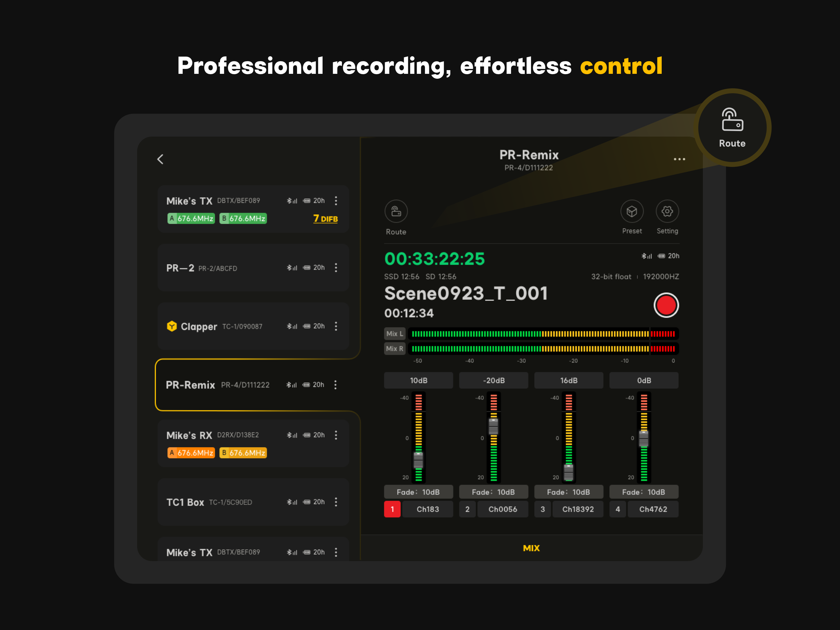The image size is (840, 630).
Task: Open the Setting gear icon
Action: click(667, 211)
